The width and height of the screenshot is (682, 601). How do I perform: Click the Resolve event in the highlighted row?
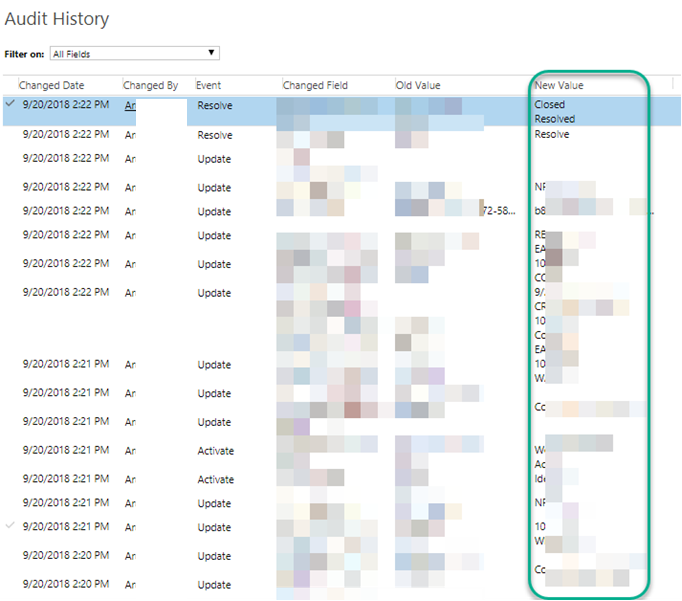(215, 105)
